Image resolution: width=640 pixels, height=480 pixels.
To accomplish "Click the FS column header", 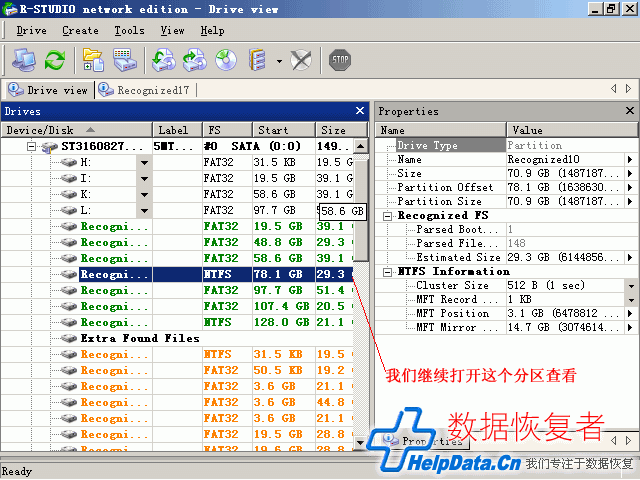I will pyautogui.click(x=227, y=130).
